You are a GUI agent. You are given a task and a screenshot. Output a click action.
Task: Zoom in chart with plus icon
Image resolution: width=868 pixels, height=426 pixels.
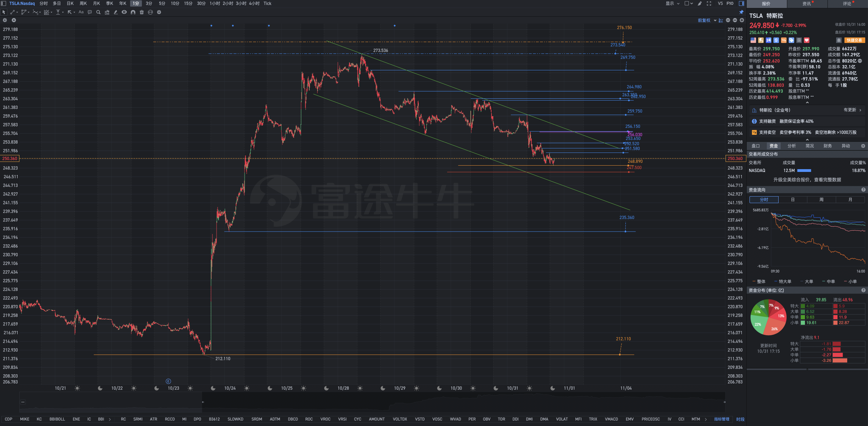(x=742, y=20)
